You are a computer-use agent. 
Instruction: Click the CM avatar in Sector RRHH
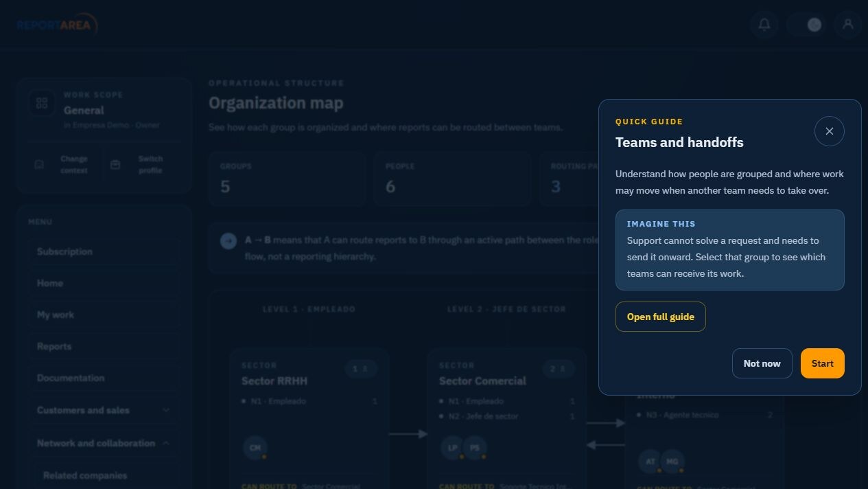(x=255, y=448)
